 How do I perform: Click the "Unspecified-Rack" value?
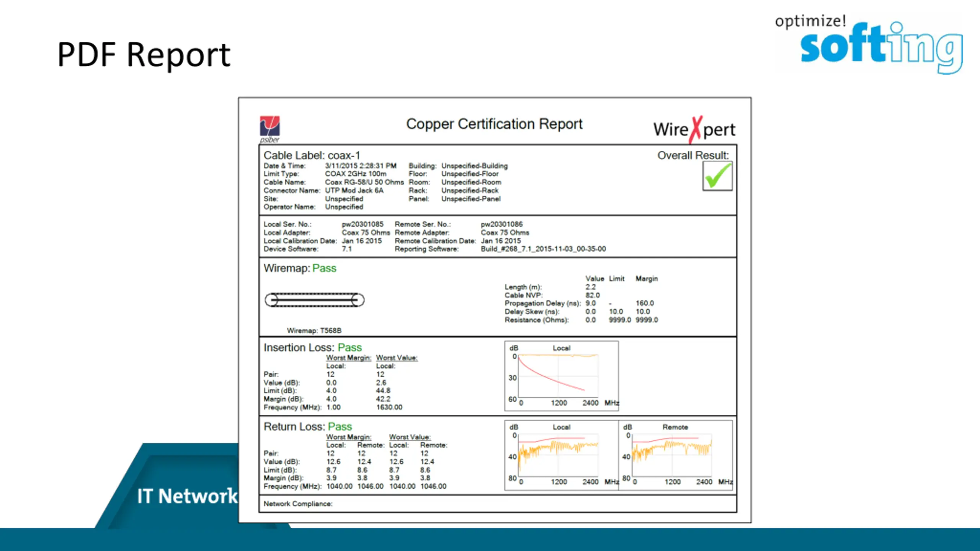click(x=470, y=190)
